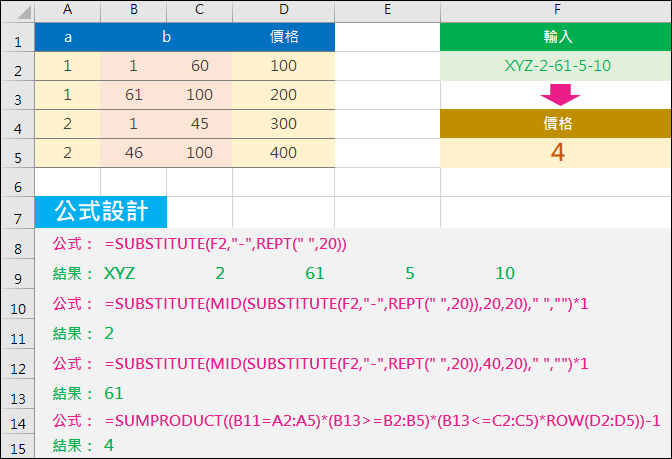This screenshot has width=672, height=459.
Task: Select column E header
Action: [387, 10]
